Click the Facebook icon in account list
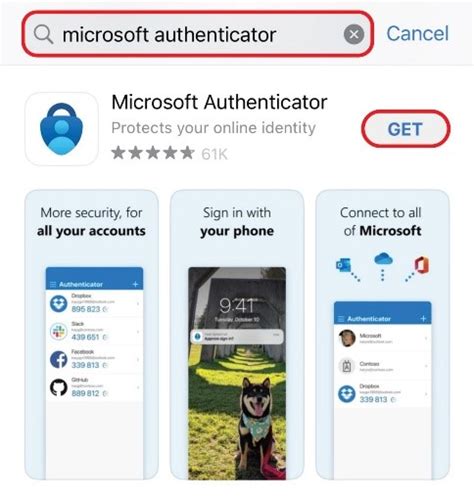474x499 pixels. (x=59, y=360)
